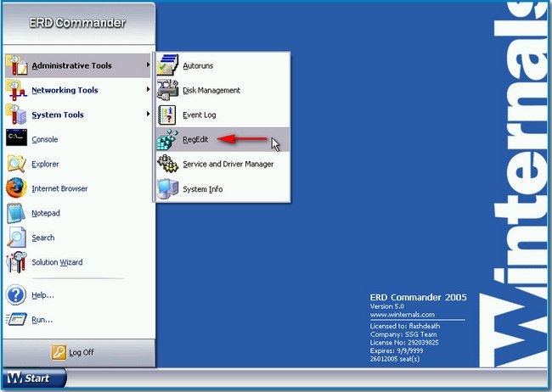Open Disk Management icon
Image resolution: width=552 pixels, height=392 pixels.
pos(167,91)
